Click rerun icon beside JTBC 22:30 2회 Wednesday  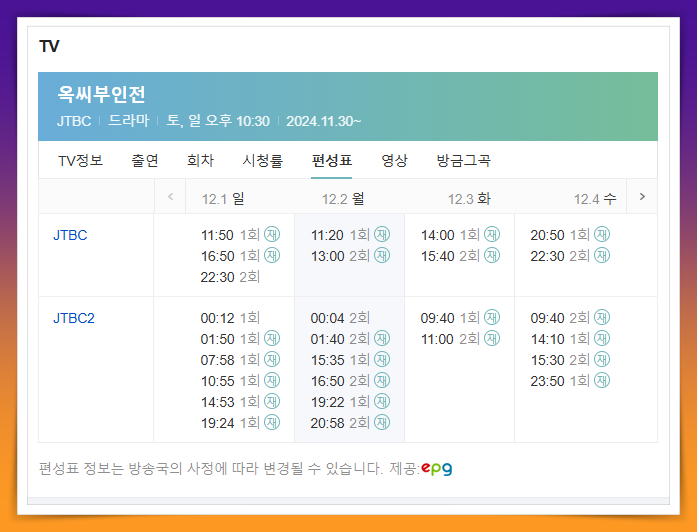click(602, 256)
